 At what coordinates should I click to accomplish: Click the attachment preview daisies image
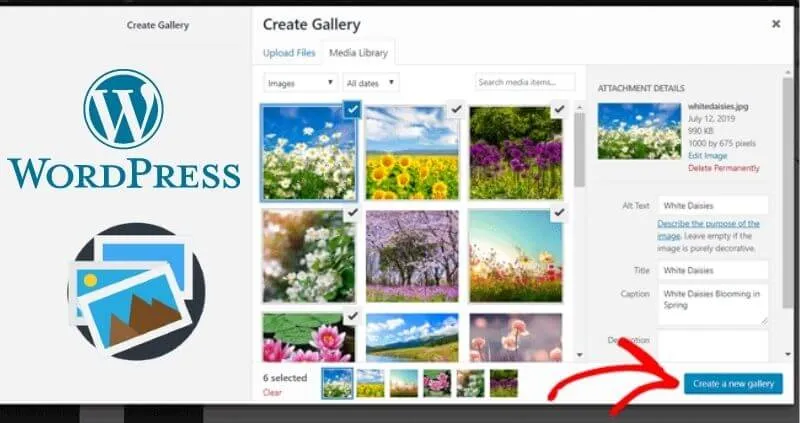pos(639,131)
